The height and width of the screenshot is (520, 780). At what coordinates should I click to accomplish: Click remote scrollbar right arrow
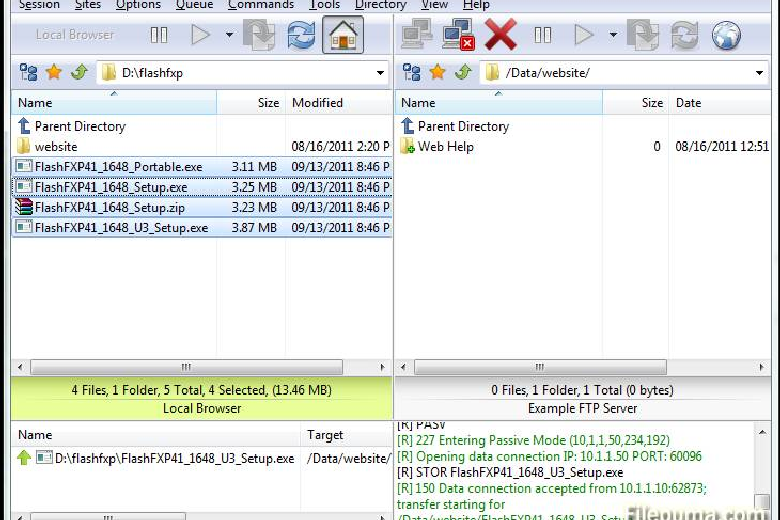[761, 367]
